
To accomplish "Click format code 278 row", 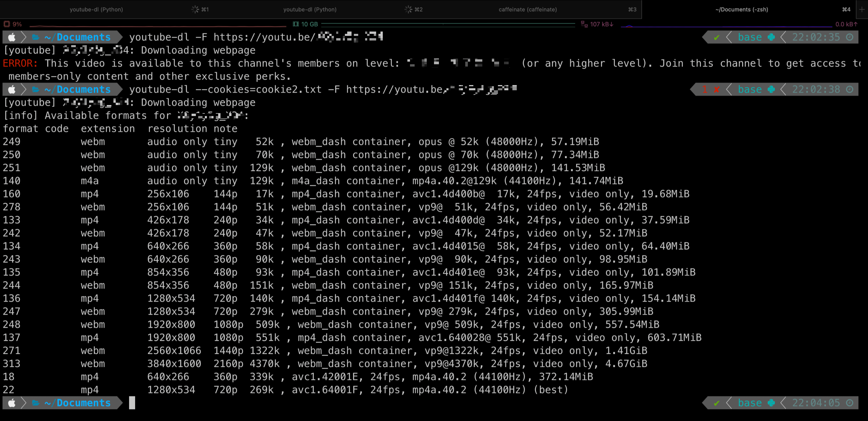I will (x=325, y=207).
